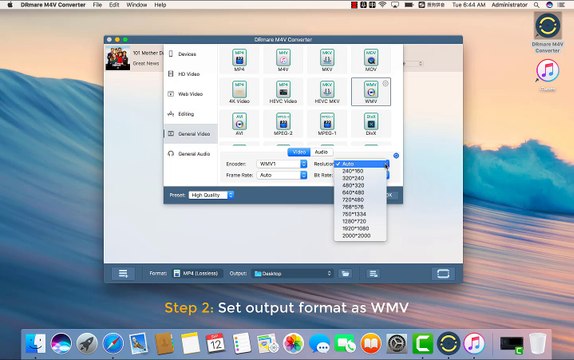Open the Output Desktop folder dropdown
This screenshot has width=574, height=360.
click(292, 274)
